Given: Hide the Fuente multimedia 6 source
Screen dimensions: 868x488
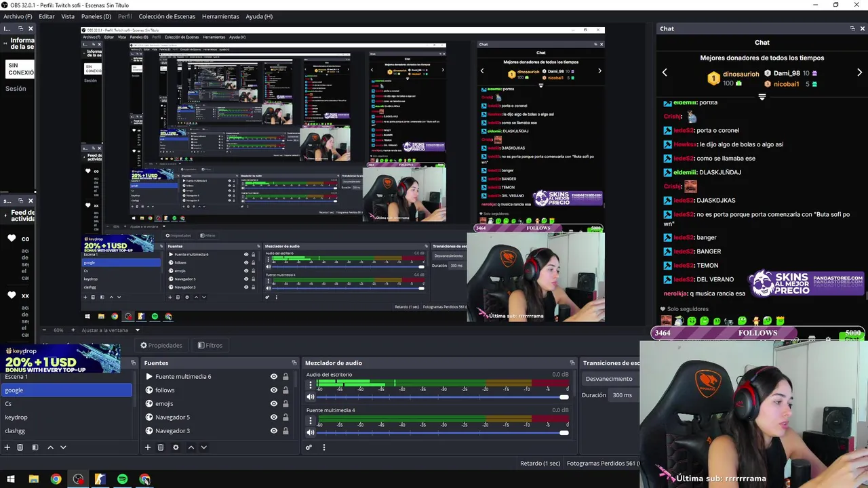Looking at the screenshot, I should click(274, 377).
